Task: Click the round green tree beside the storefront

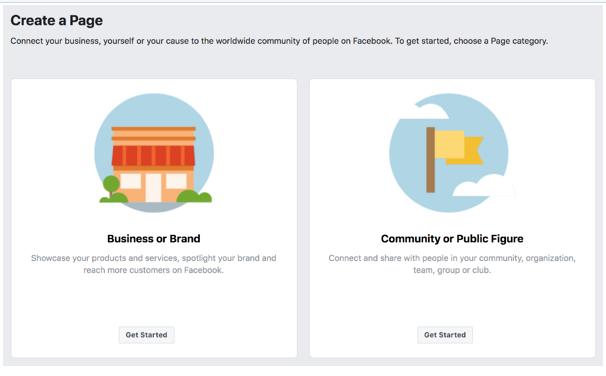Action: (x=111, y=185)
